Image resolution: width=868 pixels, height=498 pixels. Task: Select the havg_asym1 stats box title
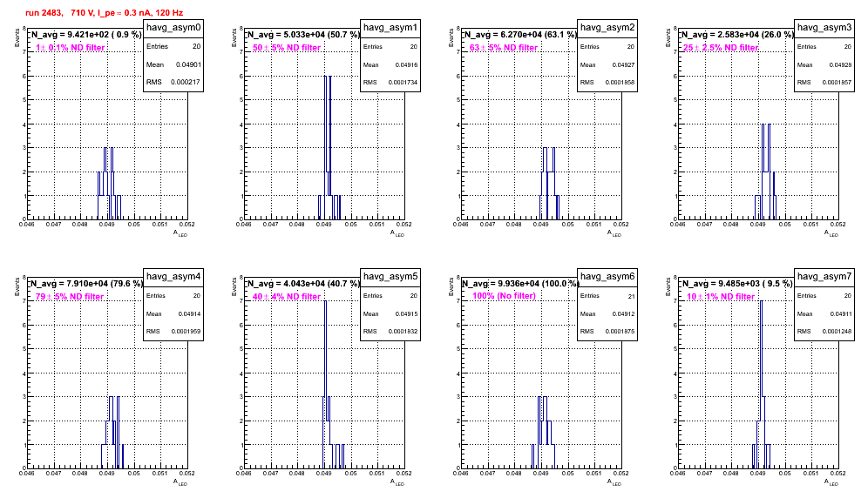click(390, 28)
